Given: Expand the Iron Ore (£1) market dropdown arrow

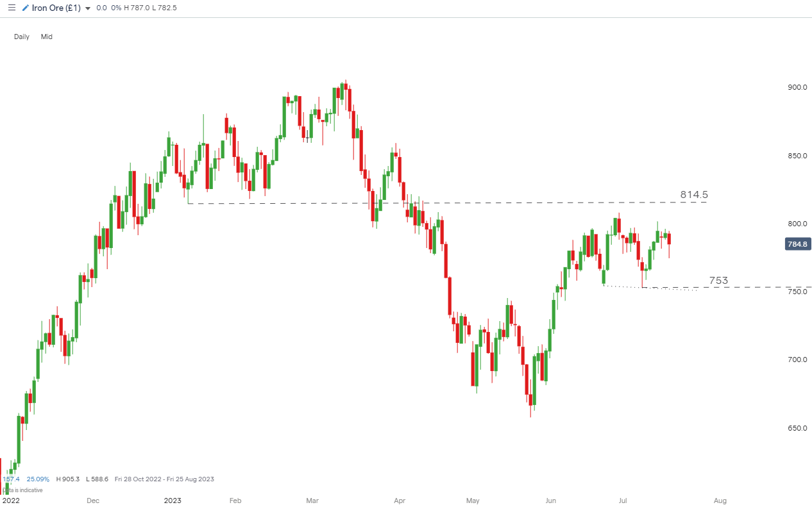Looking at the screenshot, I should point(88,8).
